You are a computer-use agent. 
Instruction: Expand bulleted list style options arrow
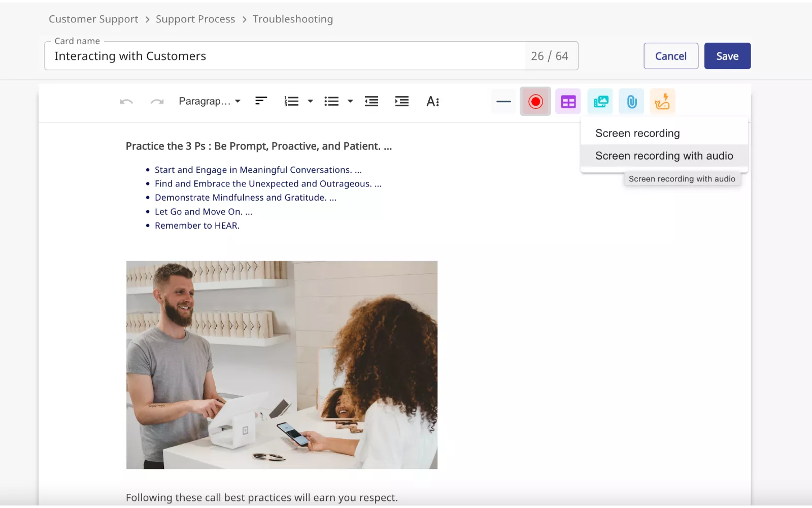[350, 102]
